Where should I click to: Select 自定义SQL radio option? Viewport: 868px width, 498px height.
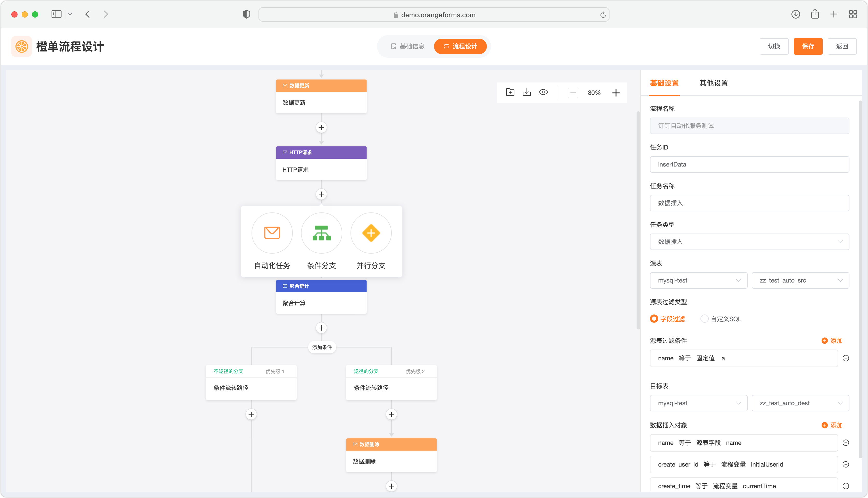point(704,319)
